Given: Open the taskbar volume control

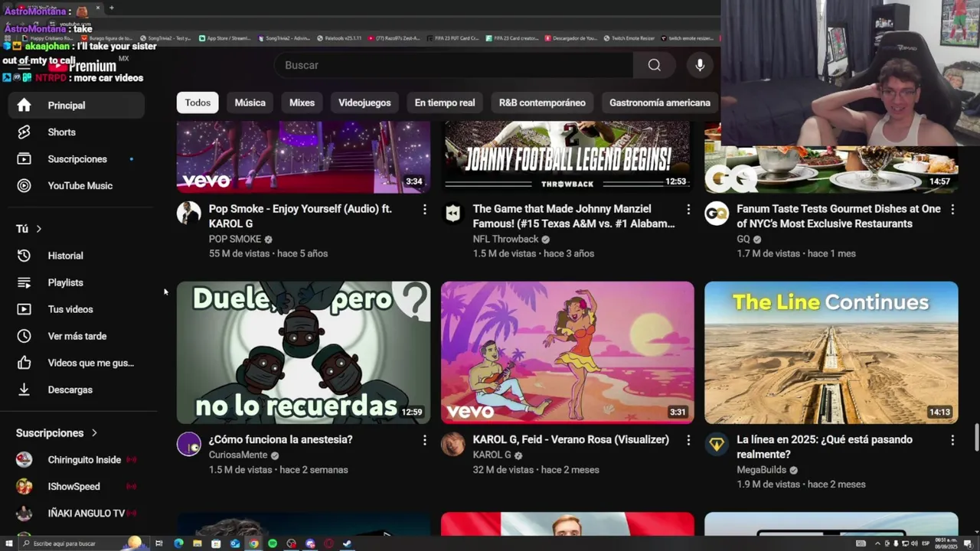Looking at the screenshot, I should (914, 543).
